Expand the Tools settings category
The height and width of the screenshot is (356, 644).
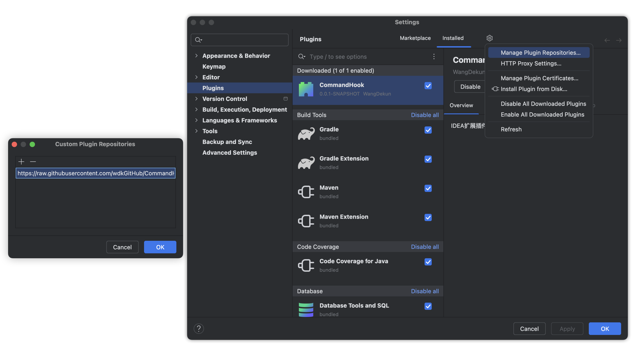197,131
